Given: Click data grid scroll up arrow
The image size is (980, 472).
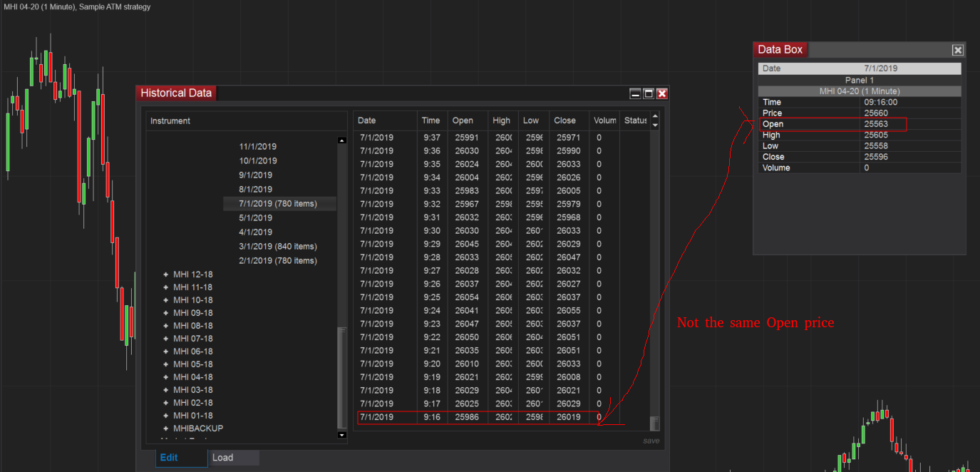Looking at the screenshot, I should click(x=655, y=116).
